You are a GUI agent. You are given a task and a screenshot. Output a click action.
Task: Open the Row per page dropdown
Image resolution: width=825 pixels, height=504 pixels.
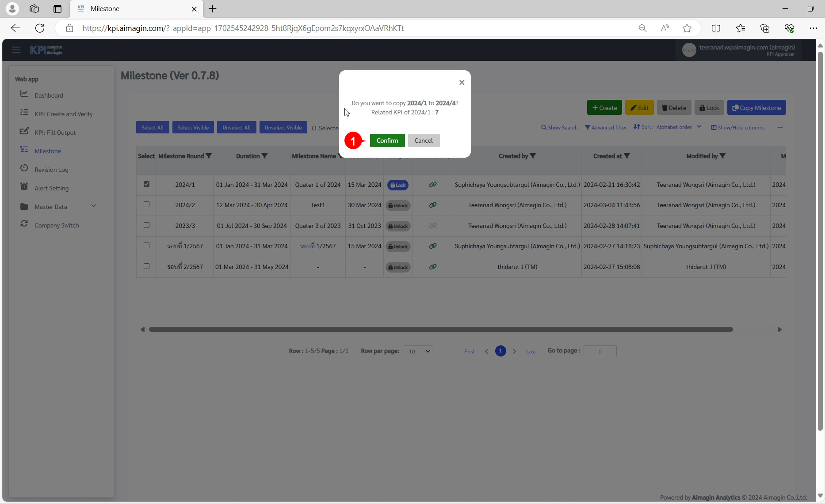point(417,351)
